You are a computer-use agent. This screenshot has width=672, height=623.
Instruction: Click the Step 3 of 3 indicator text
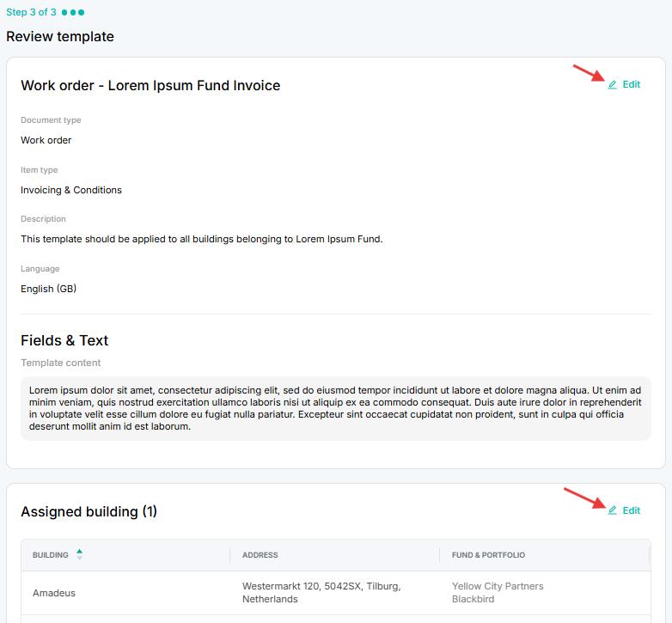coord(31,12)
